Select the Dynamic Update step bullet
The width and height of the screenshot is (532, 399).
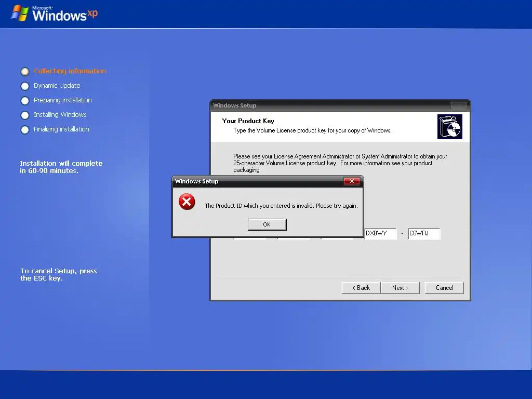(x=25, y=86)
